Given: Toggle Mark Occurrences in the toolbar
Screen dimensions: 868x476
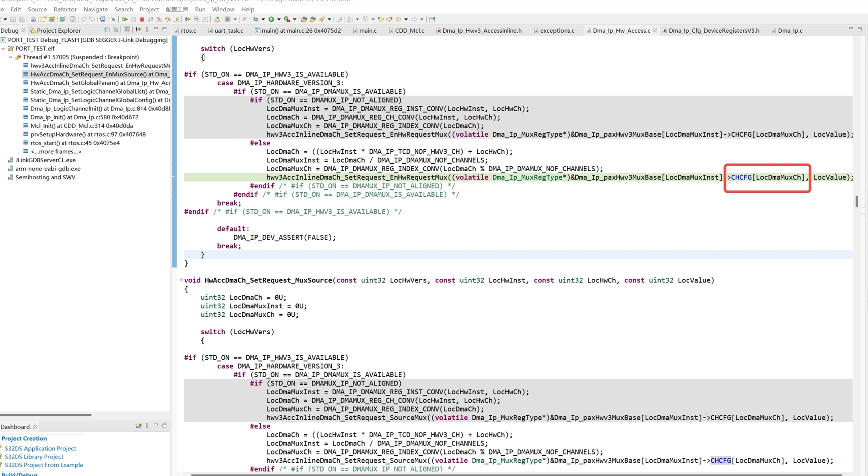Looking at the screenshot, I should click(x=339, y=19).
